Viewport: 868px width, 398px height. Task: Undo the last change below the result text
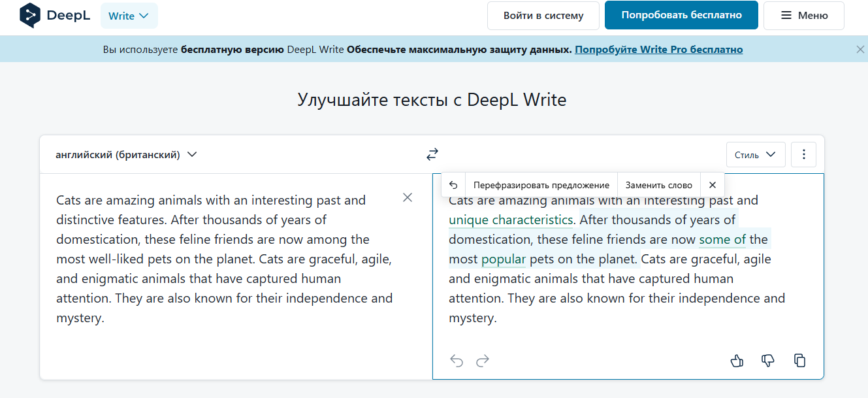point(457,361)
